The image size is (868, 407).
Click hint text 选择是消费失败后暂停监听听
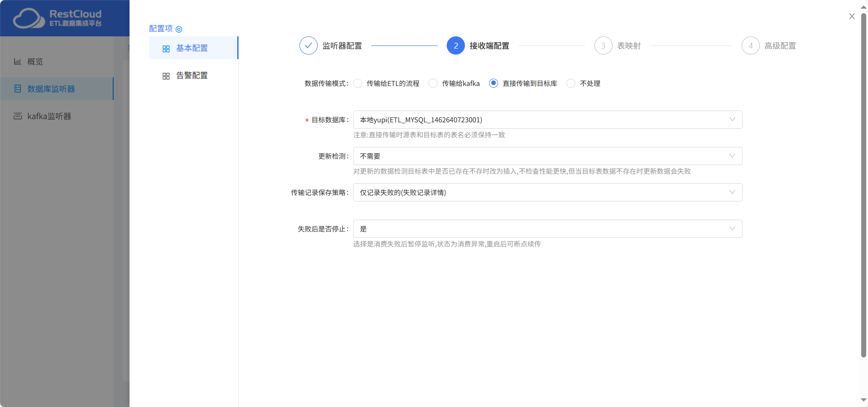pyautogui.click(x=447, y=244)
